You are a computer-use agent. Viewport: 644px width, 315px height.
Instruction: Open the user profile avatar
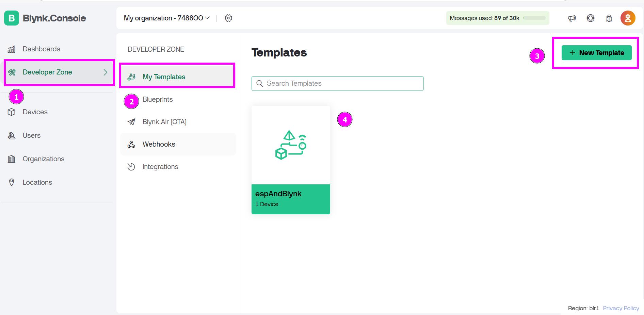[628, 18]
